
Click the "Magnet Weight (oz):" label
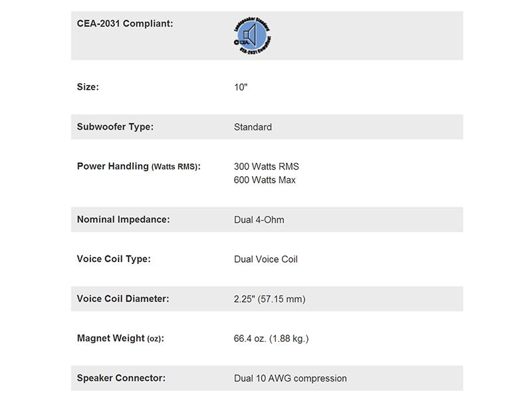120,338
